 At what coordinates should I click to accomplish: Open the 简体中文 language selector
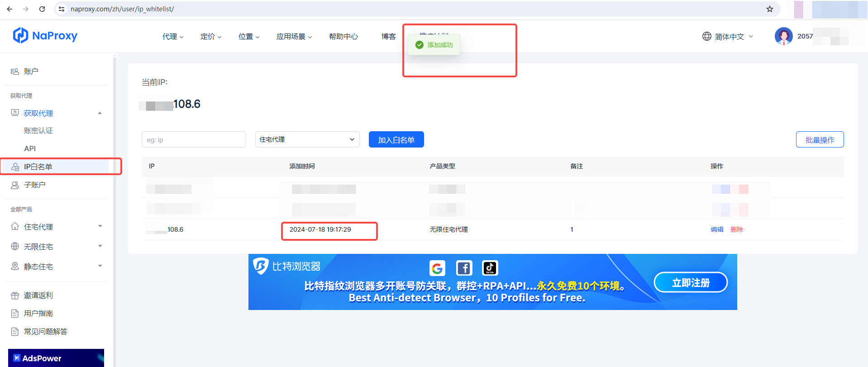pos(728,37)
